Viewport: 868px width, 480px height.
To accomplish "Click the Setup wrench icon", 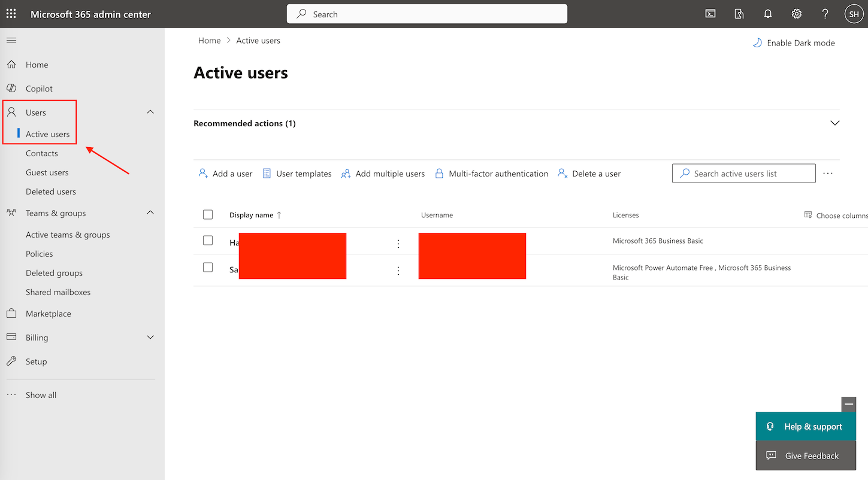I will [x=11, y=361].
